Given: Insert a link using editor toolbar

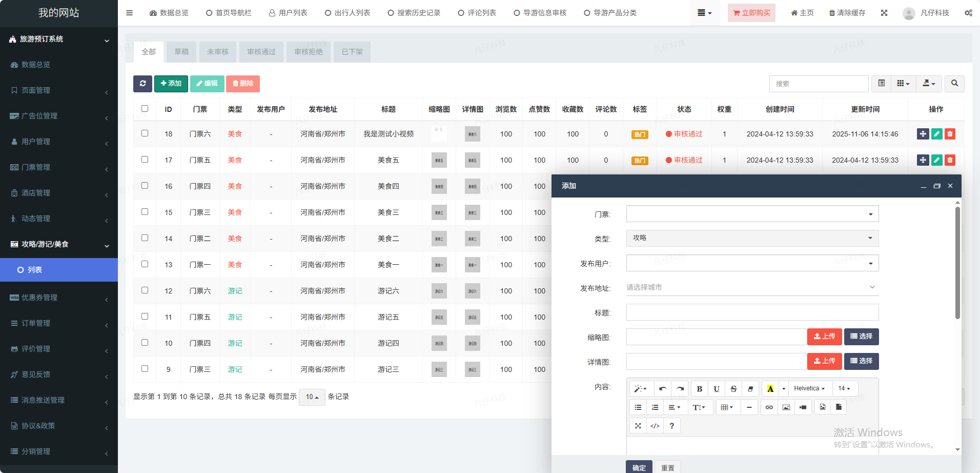Looking at the screenshot, I should click(769, 407).
